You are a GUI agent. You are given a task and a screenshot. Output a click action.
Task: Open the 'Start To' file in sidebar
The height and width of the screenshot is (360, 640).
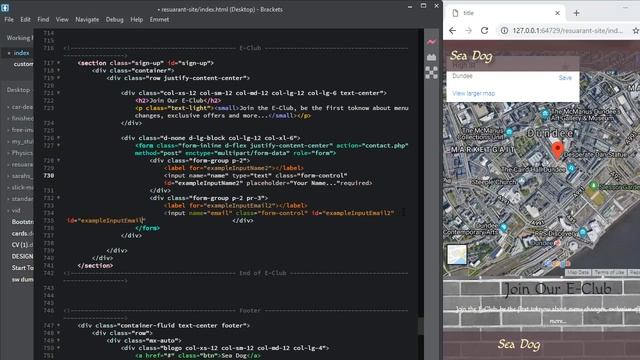click(x=22, y=268)
